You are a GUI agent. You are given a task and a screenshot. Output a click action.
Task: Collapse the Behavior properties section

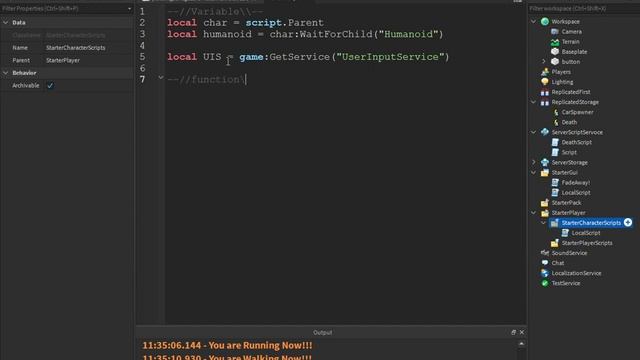click(x=6, y=73)
